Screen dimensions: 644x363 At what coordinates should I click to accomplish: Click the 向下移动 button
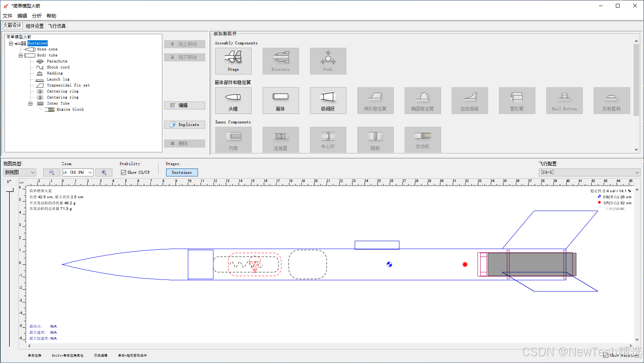(x=184, y=57)
